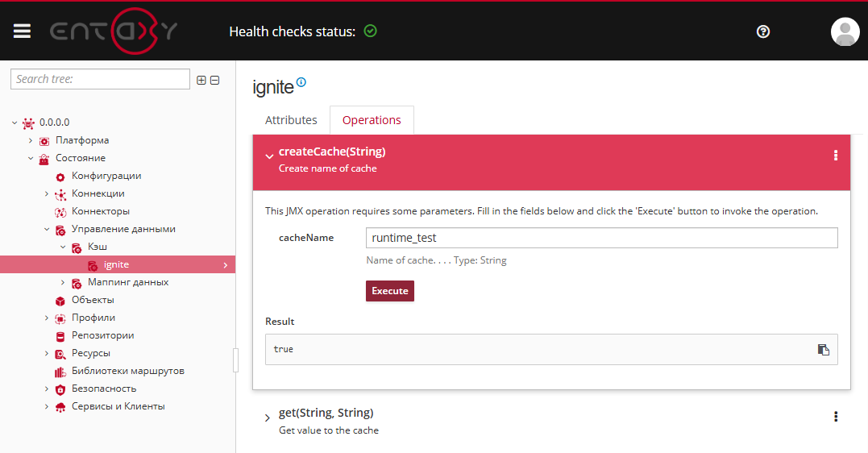Focus the Search tree input box
868x453 pixels.
pyautogui.click(x=100, y=79)
